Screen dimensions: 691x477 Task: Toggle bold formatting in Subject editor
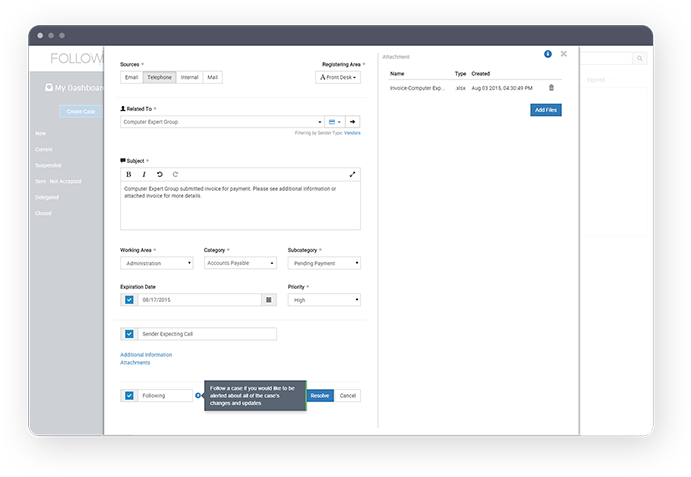pos(129,175)
